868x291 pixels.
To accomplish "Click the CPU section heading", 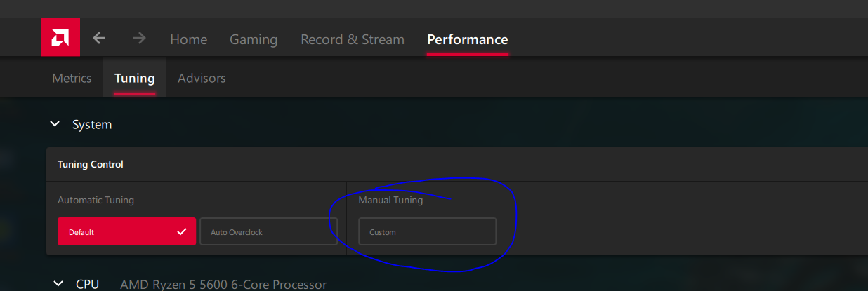I will [87, 284].
